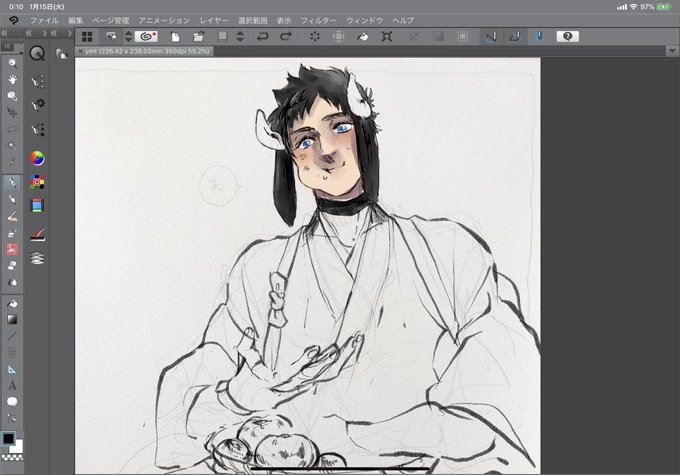
Task: Select the Text tool
Action: (12, 385)
